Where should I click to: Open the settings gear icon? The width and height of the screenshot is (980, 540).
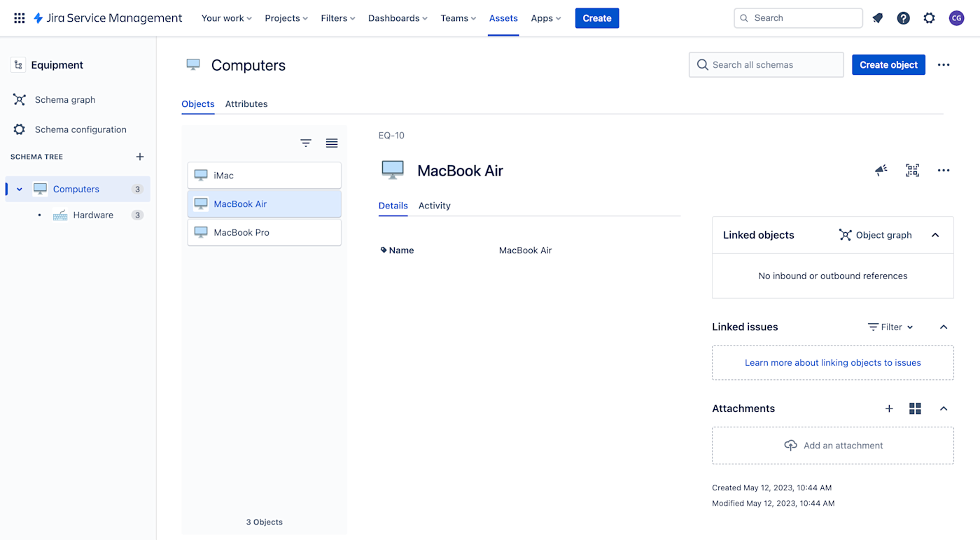[x=929, y=18]
